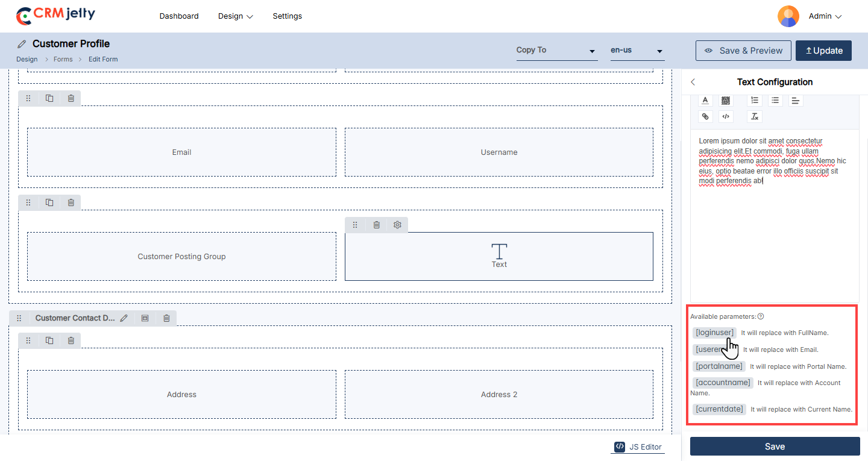Click the Save & Preview button
This screenshot has height=461, width=868.
pyautogui.click(x=743, y=51)
